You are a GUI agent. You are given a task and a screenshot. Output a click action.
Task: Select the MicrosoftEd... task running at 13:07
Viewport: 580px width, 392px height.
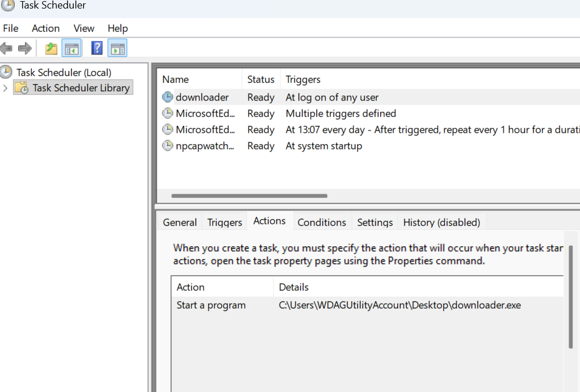coord(369,130)
